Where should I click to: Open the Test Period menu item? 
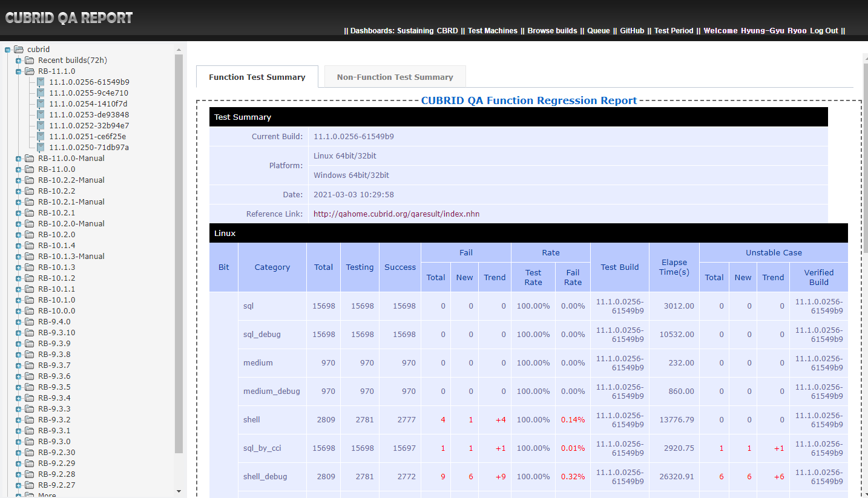pos(674,31)
